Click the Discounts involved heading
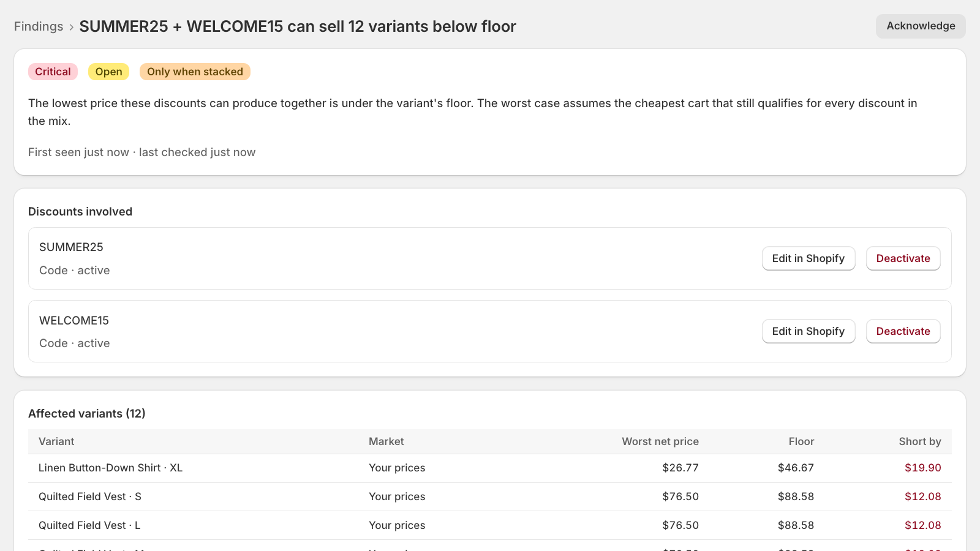The width and height of the screenshot is (980, 551). pos(80,212)
